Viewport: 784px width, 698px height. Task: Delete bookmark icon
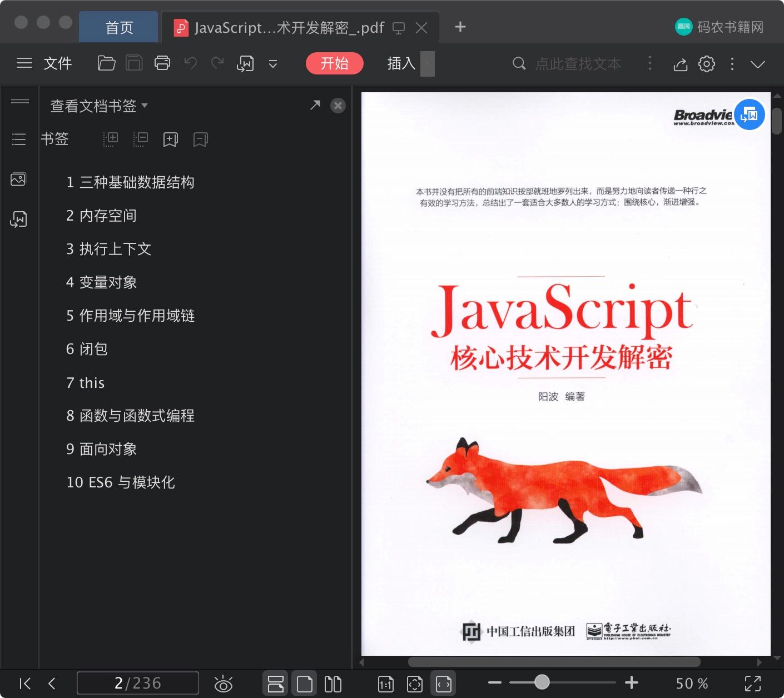tap(201, 139)
